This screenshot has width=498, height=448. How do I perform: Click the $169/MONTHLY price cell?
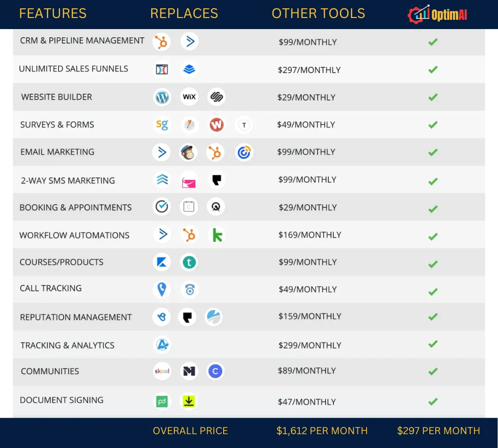(x=310, y=235)
